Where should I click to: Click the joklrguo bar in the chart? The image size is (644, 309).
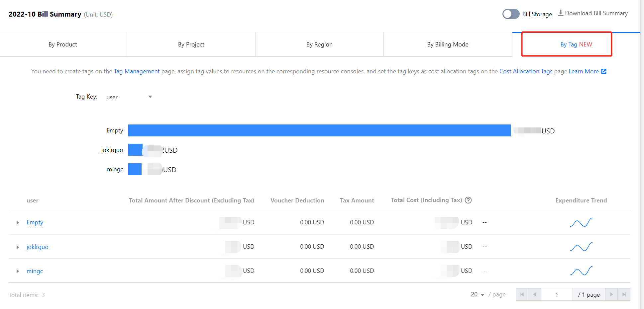click(x=135, y=150)
